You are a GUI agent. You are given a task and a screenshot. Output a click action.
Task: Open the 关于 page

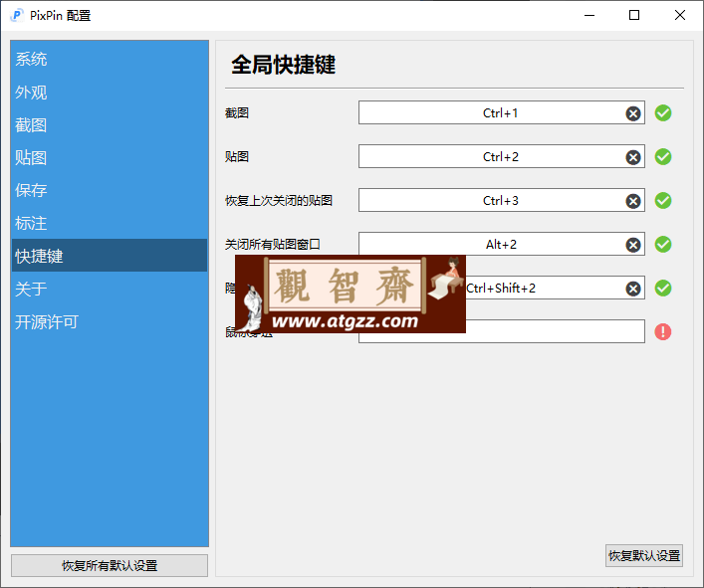(x=110, y=289)
